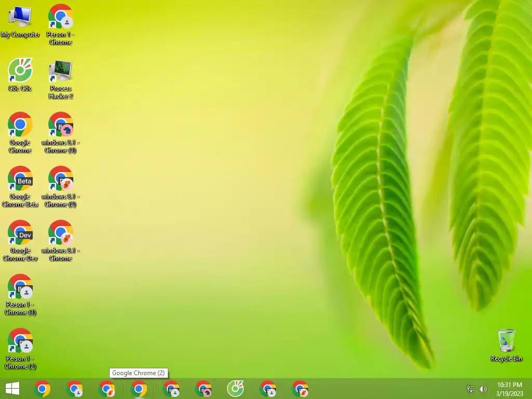Screen dimensions: 532x399
Task: Open the network status tray icon
Action: pos(471,389)
